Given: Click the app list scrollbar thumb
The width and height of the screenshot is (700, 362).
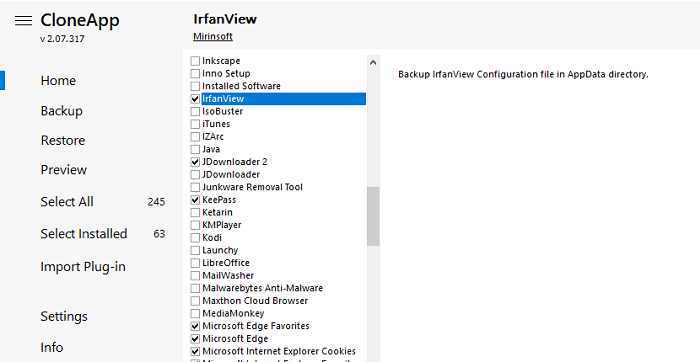Looking at the screenshot, I should pyautogui.click(x=373, y=216).
